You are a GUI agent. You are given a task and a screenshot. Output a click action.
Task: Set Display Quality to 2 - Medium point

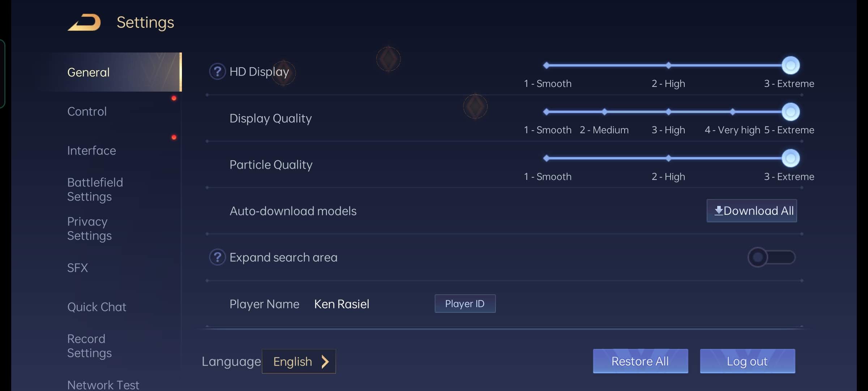pos(604,112)
